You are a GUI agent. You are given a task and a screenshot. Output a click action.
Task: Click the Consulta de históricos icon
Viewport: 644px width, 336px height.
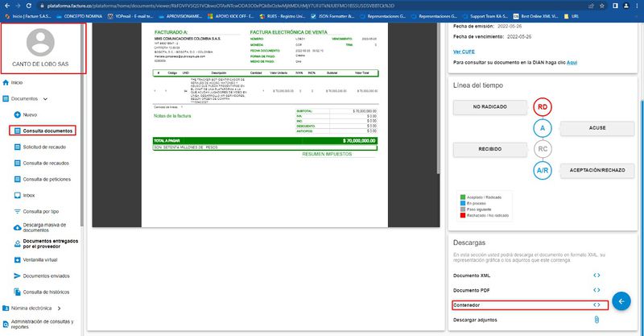(x=17, y=292)
